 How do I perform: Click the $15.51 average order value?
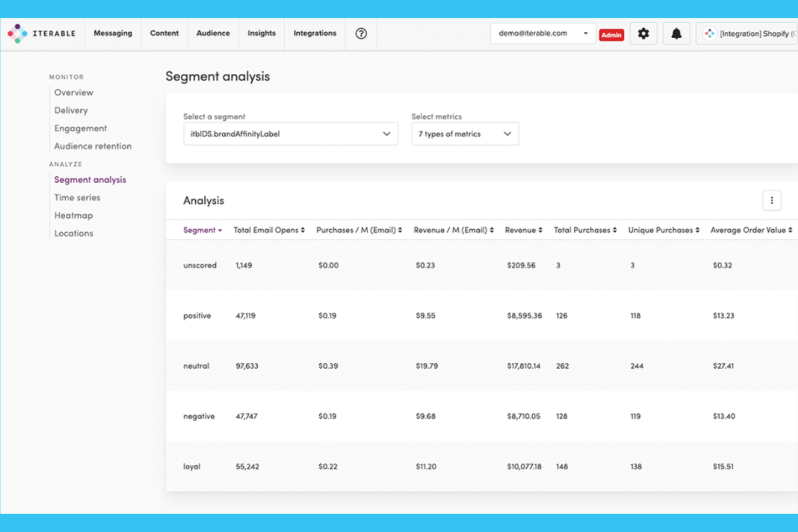click(x=723, y=467)
